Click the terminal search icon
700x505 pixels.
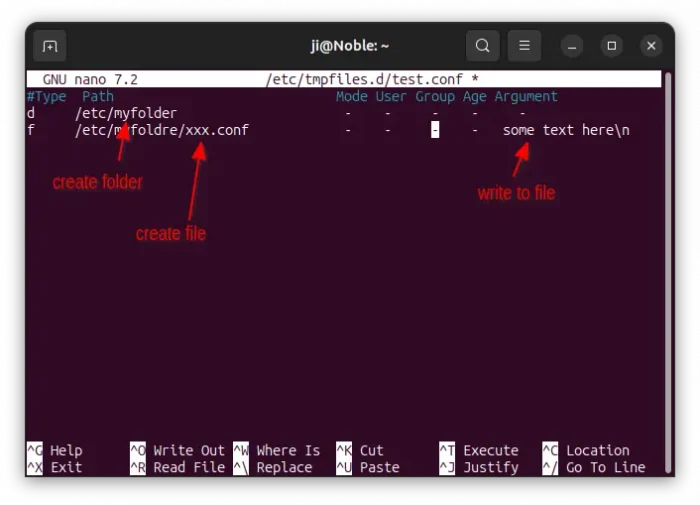pos(482,46)
